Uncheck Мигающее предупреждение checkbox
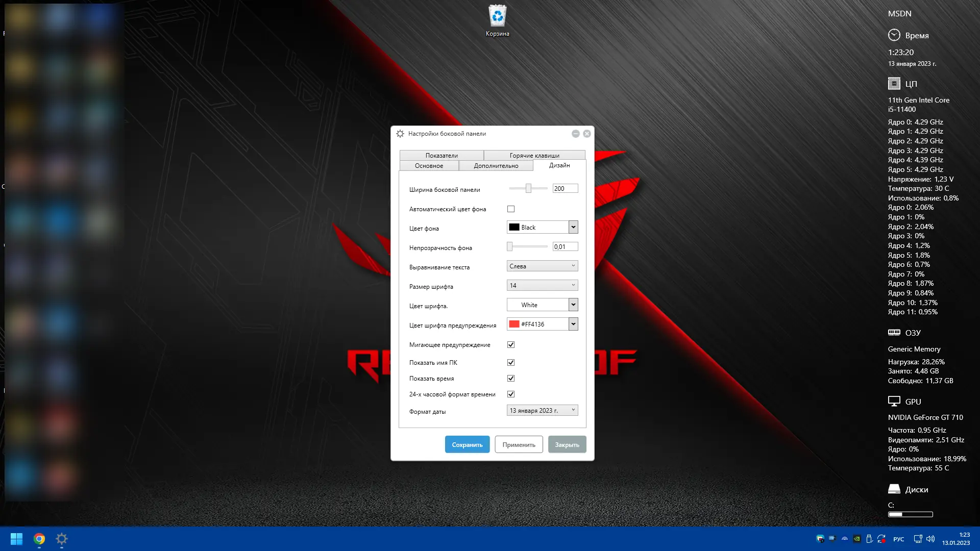The height and width of the screenshot is (551, 980). coord(511,345)
